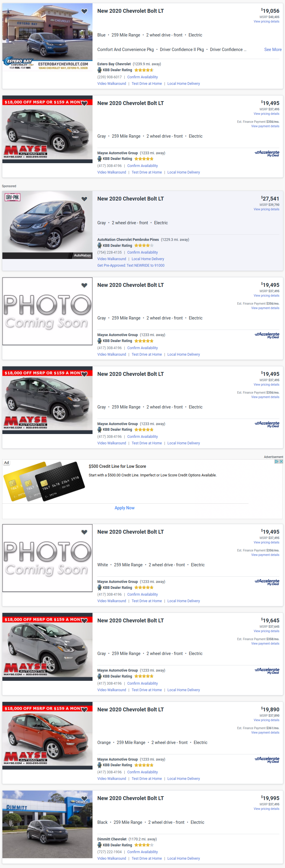
Task: Open Get Pre-Approved text NEWRIDE link
Action: click(x=131, y=266)
